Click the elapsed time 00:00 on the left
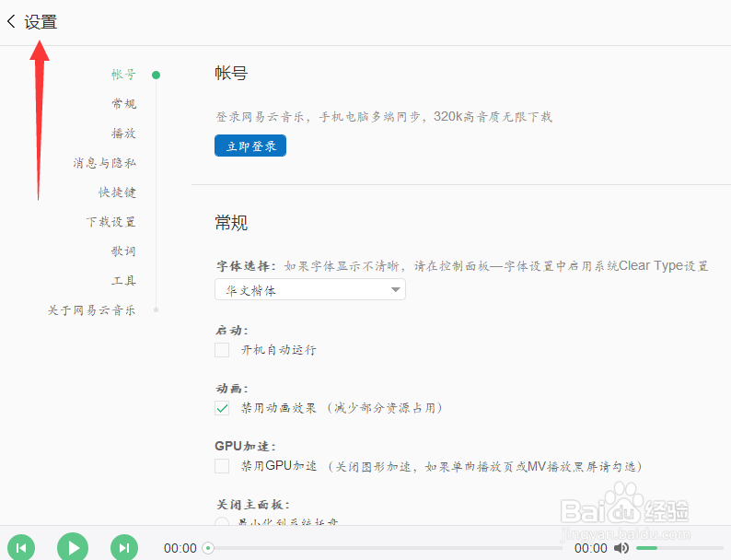This screenshot has height=560, width=731. tap(180, 548)
